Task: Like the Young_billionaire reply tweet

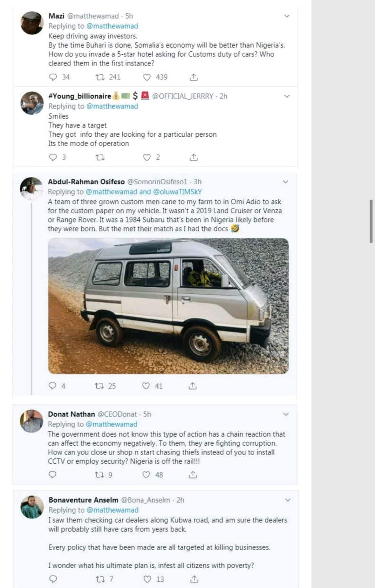Action: tap(147, 158)
